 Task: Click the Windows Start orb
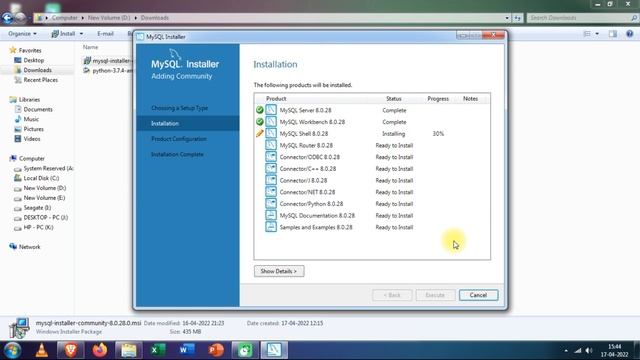tap(12, 350)
